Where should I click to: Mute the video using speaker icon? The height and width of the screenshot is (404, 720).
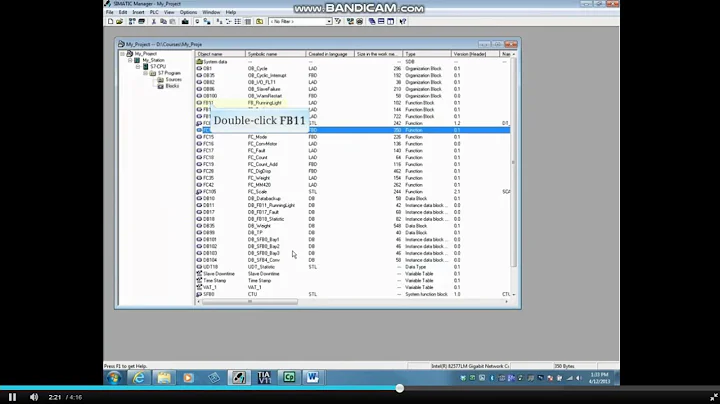click(34, 397)
